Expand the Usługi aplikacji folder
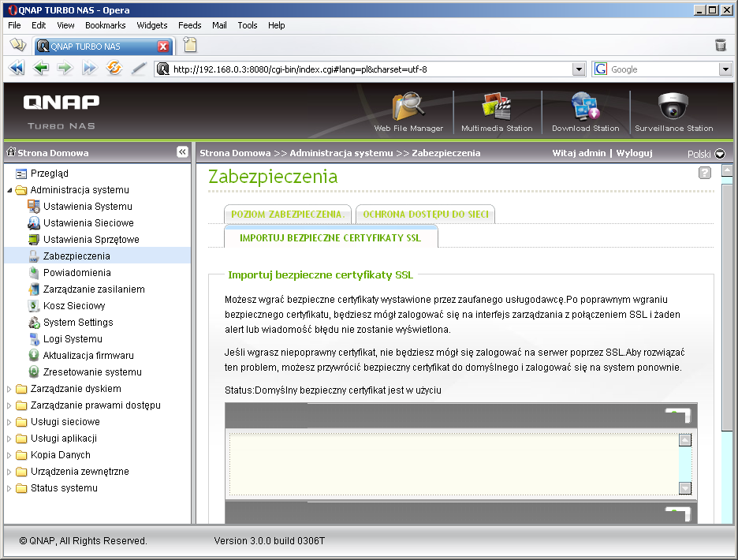 9,439
